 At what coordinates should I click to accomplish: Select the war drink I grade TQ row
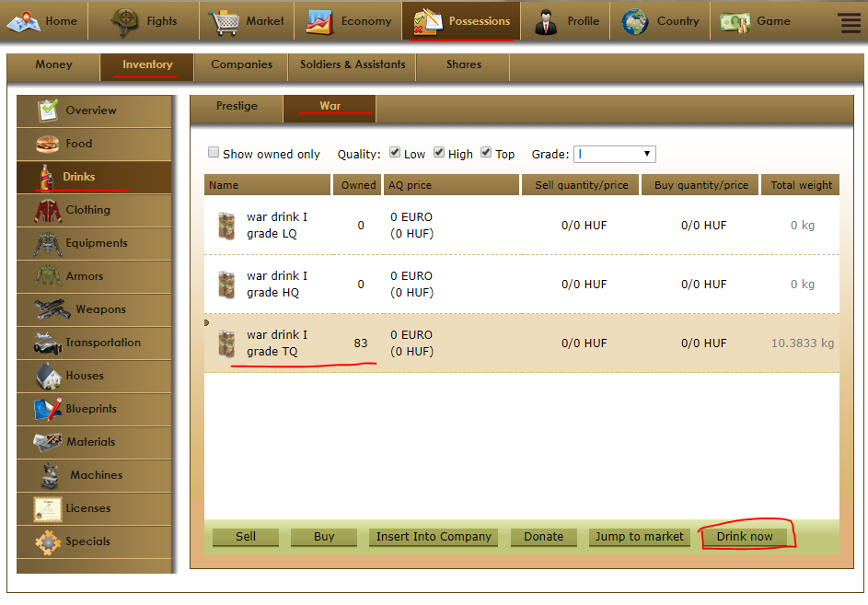pos(522,343)
